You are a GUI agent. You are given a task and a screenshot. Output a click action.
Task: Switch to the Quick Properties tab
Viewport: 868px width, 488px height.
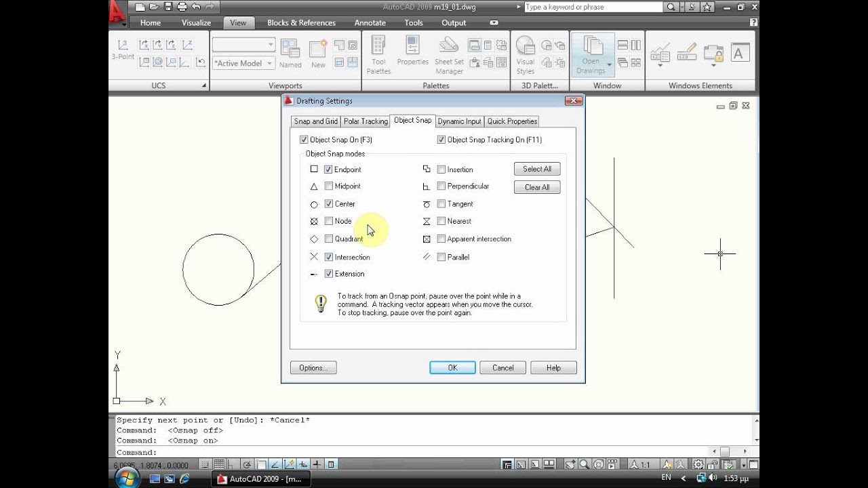[512, 121]
